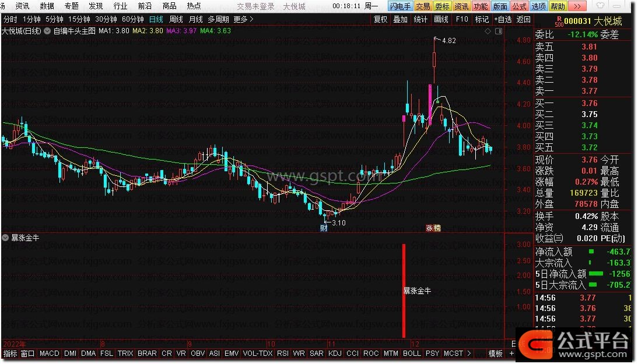The width and height of the screenshot is (638, 364).
Task: Open the F10 company info
Action: pos(462,19)
